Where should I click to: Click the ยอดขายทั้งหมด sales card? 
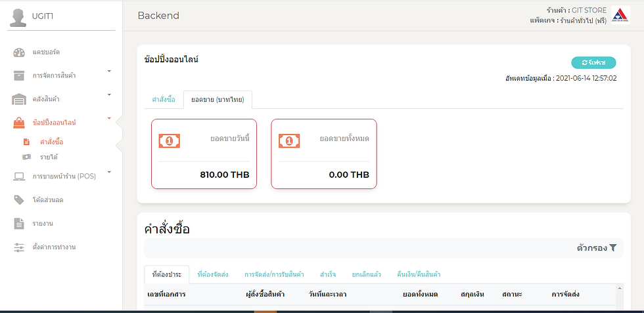[x=324, y=154]
